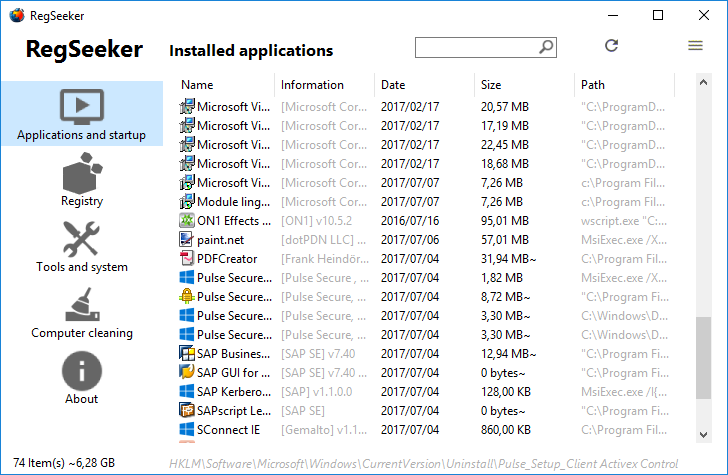Select the paint.net application icon
The image size is (728, 475).
187,240
